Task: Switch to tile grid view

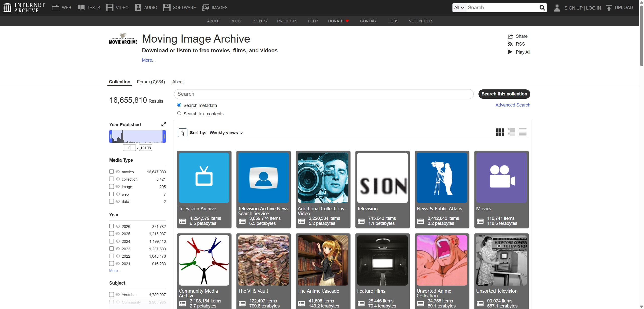Action: (x=500, y=132)
